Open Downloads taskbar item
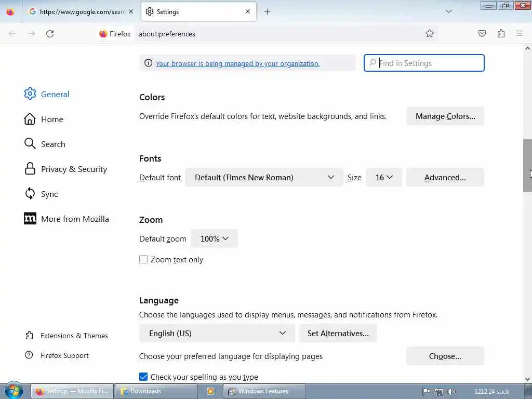532x399 pixels. (156, 391)
